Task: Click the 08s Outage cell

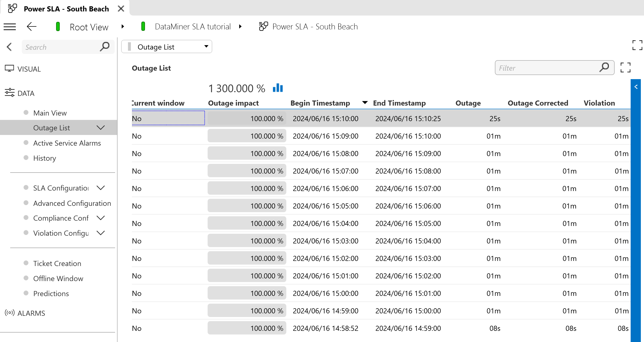Action: pyautogui.click(x=495, y=328)
